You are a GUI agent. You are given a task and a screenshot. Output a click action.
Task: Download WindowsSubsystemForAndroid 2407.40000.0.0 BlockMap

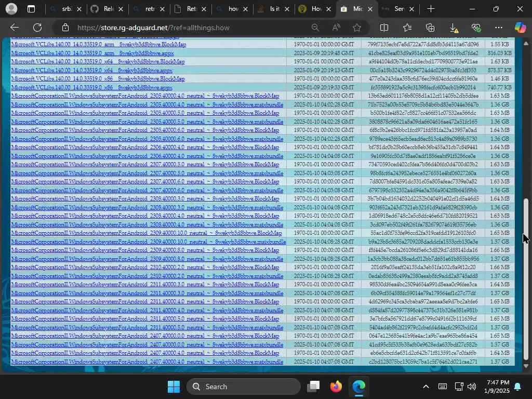145,336
